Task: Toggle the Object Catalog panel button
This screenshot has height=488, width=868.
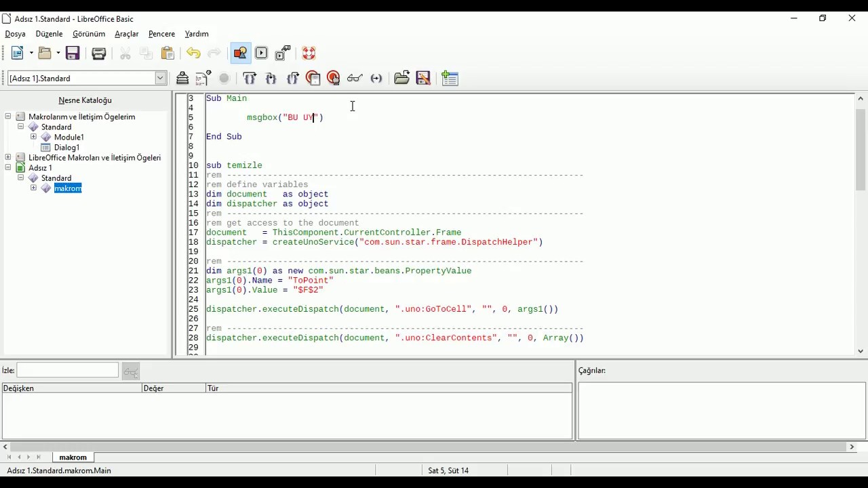Action: (241, 53)
